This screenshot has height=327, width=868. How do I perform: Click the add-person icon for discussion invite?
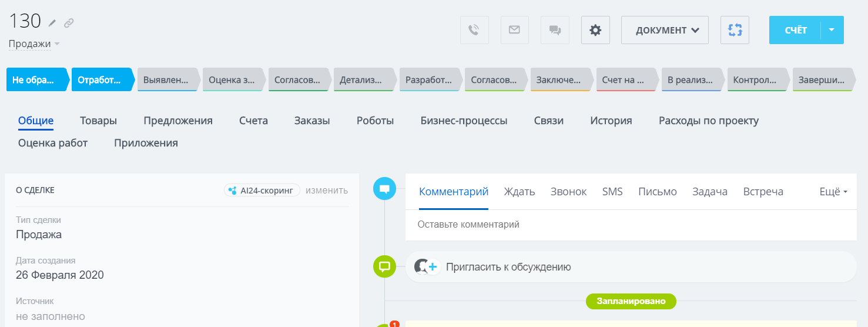[x=427, y=267]
